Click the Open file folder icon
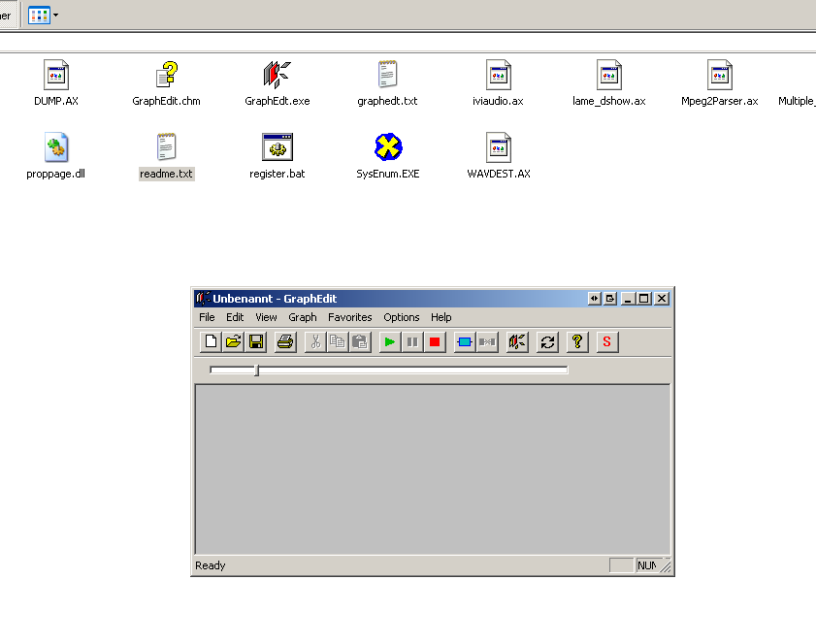 pyautogui.click(x=234, y=341)
